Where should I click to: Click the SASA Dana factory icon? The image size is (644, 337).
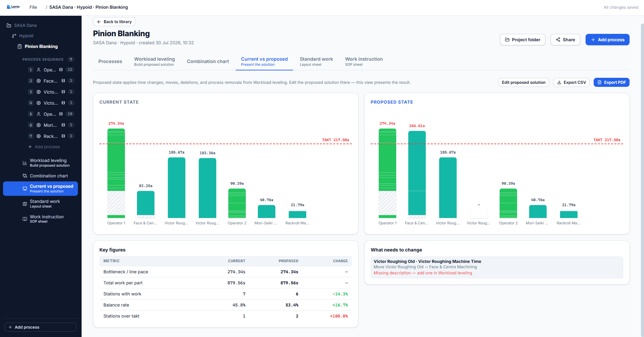click(x=9, y=25)
